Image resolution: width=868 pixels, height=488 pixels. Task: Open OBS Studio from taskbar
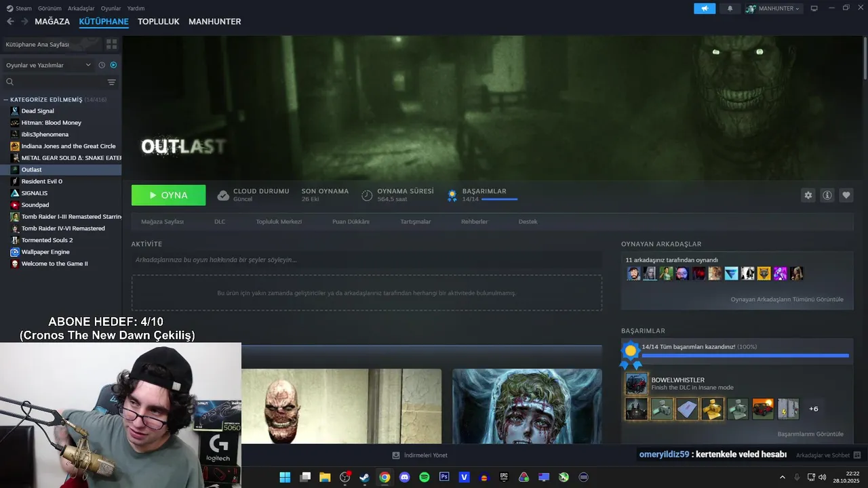[x=344, y=477]
